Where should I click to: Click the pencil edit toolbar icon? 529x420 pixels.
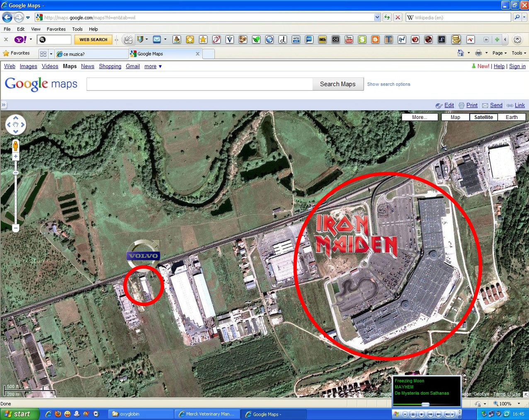pos(128,39)
